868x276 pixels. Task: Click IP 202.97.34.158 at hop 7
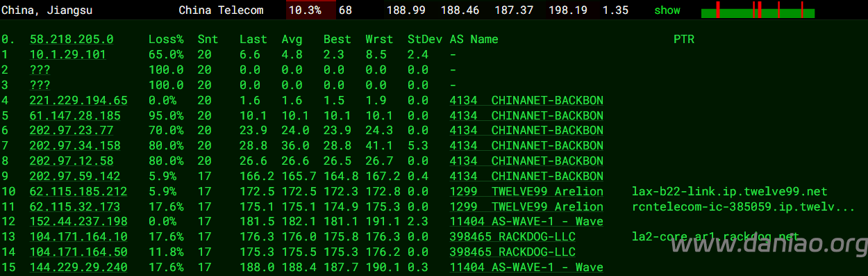pyautogui.click(x=75, y=146)
